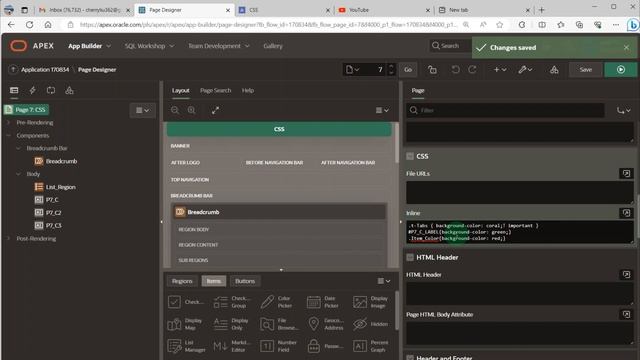Zoom out the layout view
The image size is (640, 360).
pyautogui.click(x=175, y=110)
